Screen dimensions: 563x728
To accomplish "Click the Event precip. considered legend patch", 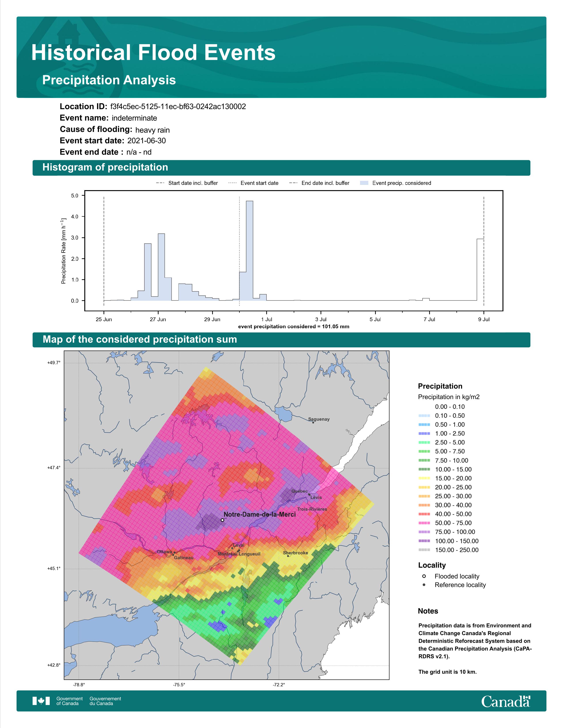I will (364, 183).
